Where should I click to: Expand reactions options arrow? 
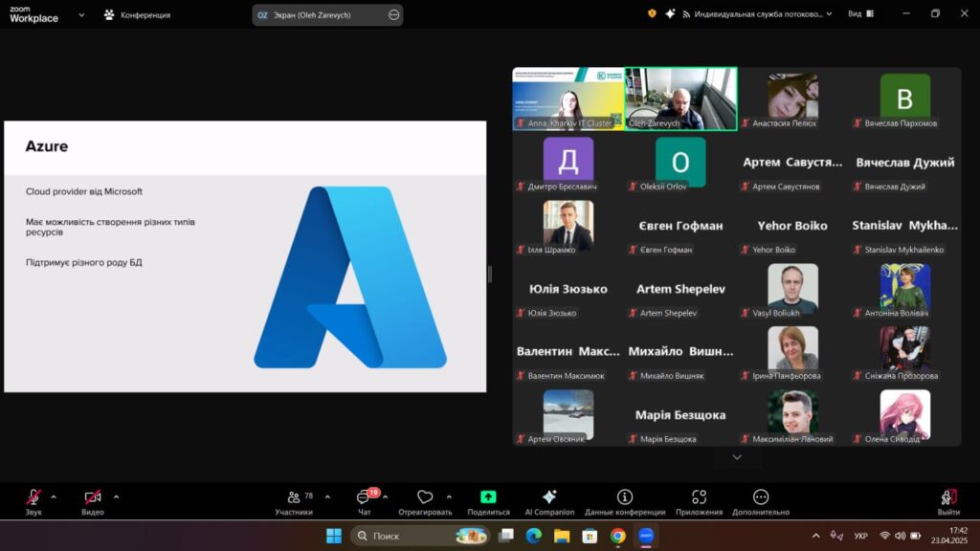(x=449, y=497)
